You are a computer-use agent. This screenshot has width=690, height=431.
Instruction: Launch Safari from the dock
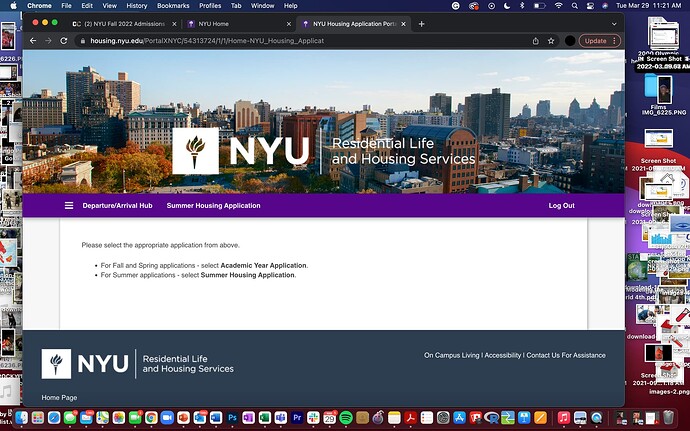pyautogui.click(x=54, y=417)
